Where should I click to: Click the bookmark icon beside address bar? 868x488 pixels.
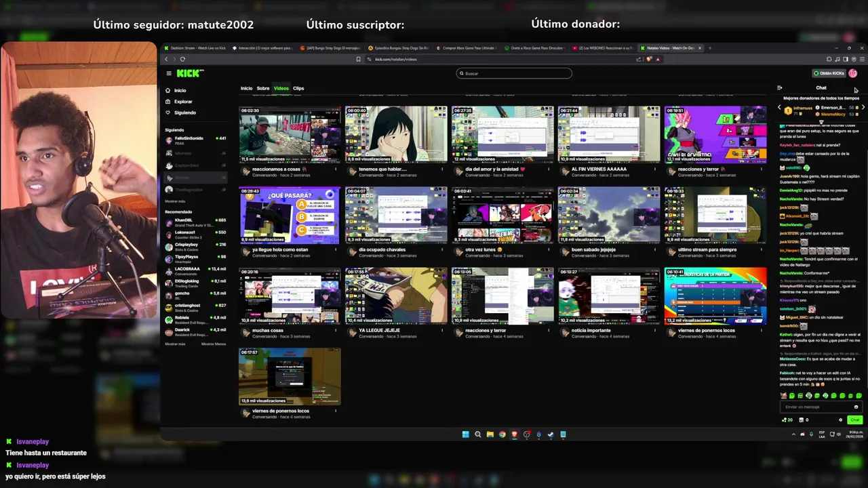[359, 59]
